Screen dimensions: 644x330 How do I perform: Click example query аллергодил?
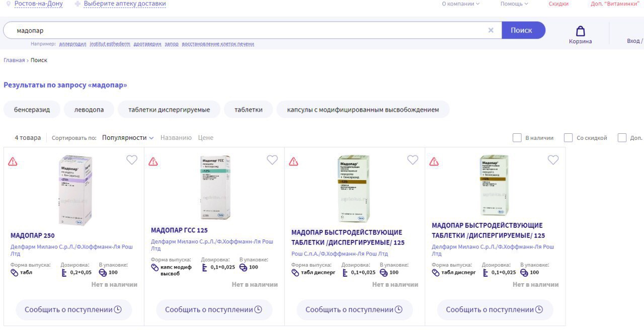72,44
